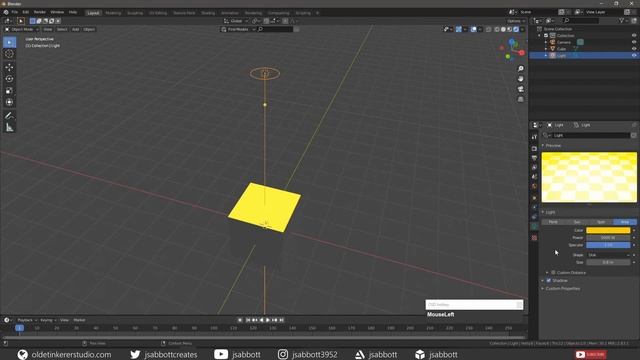The width and height of the screenshot is (640, 360).
Task: Open the Global transform orientation dropdown
Action: point(236,21)
